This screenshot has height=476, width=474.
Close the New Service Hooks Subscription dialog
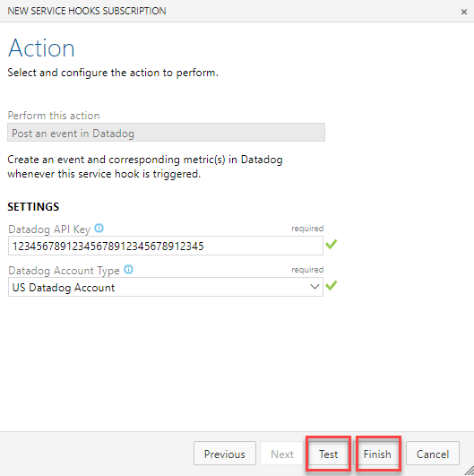[x=464, y=12]
